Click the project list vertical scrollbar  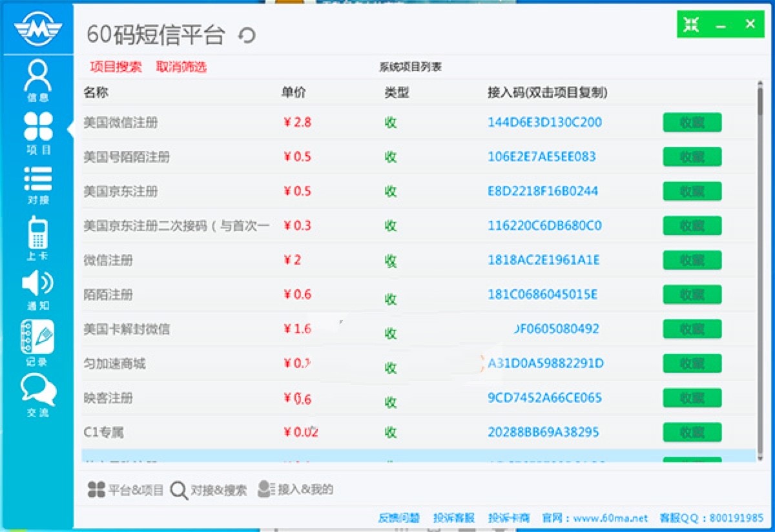760,271
